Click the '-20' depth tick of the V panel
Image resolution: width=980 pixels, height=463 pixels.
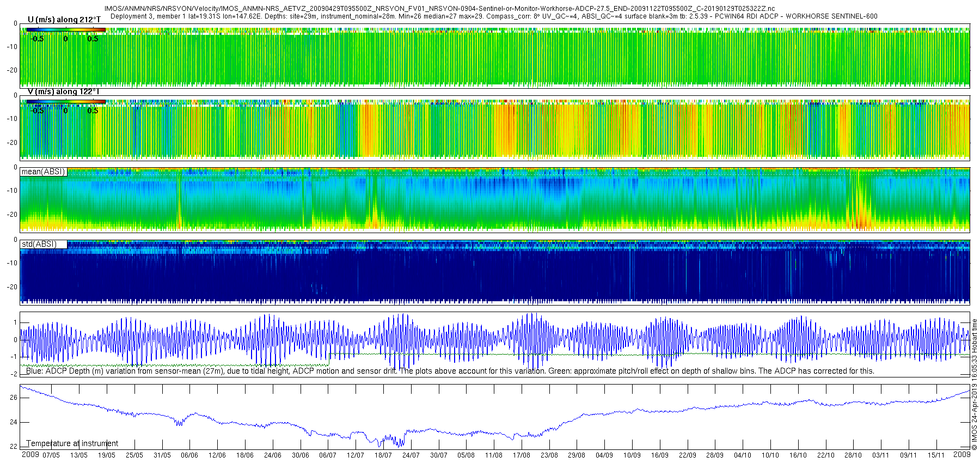pos(12,143)
